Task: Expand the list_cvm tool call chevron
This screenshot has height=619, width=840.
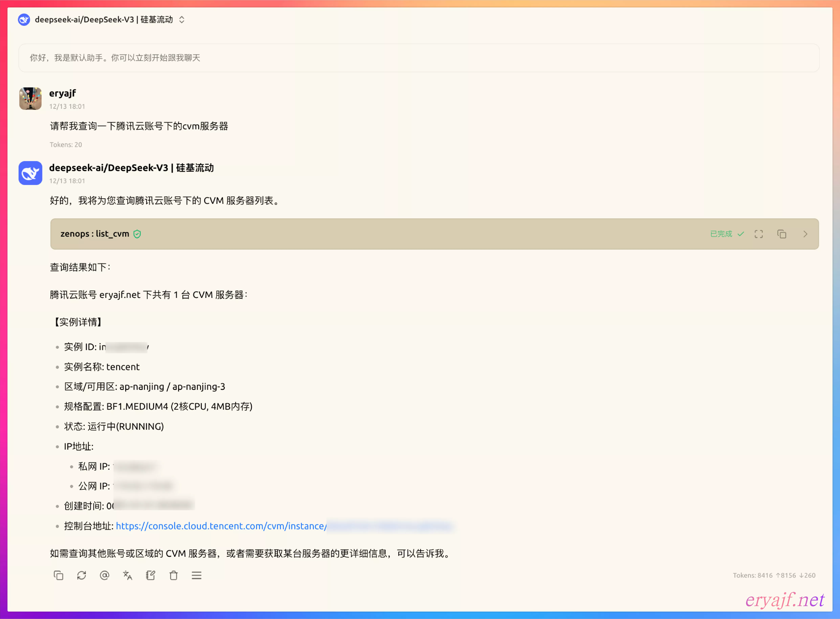Action: (805, 234)
